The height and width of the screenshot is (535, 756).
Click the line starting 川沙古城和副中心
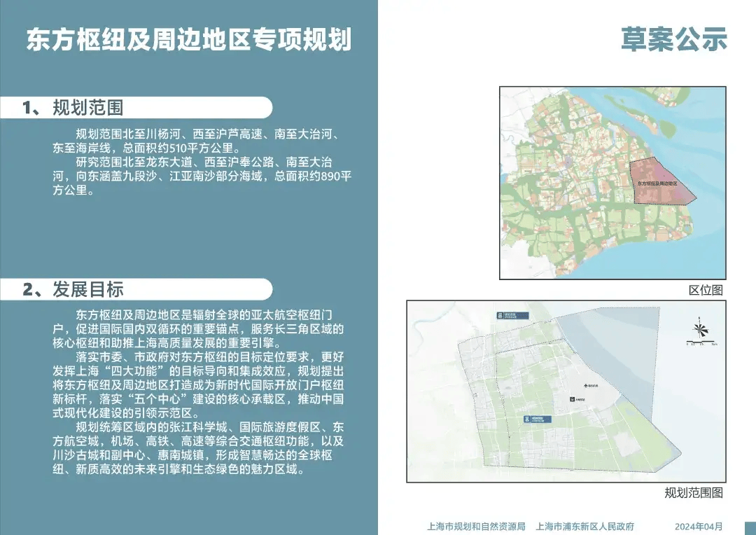pos(192,455)
